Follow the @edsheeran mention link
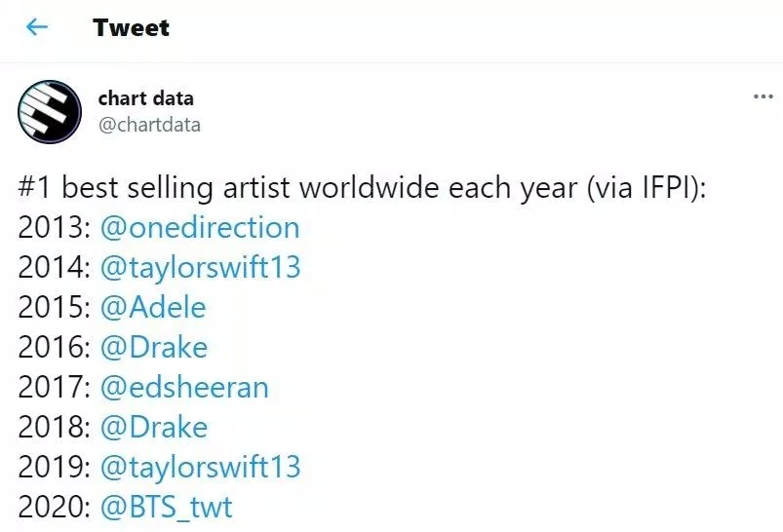 [x=184, y=388]
